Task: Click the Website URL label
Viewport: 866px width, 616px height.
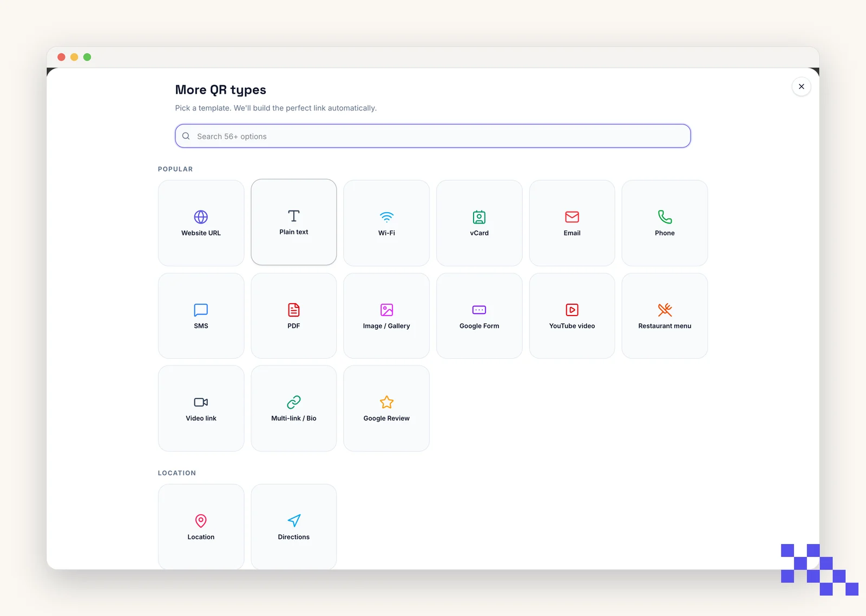Action: pos(201,233)
